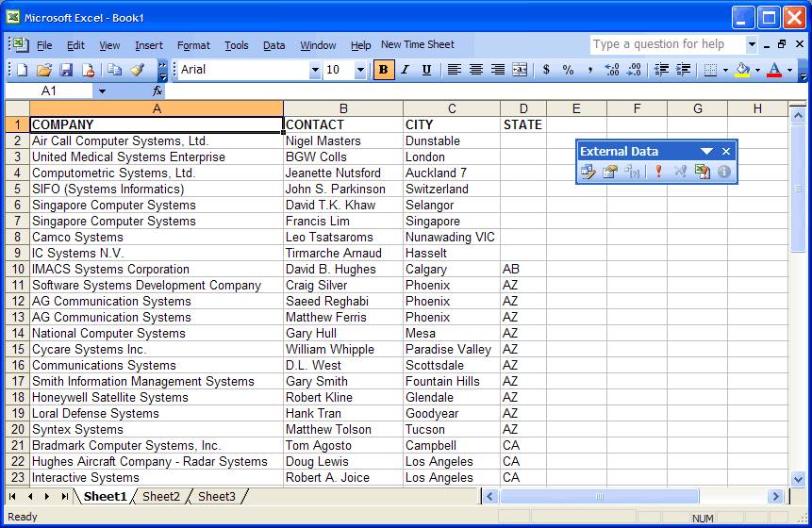Switch to the Sheet2 tab
The image size is (812, 528).
pos(161,497)
